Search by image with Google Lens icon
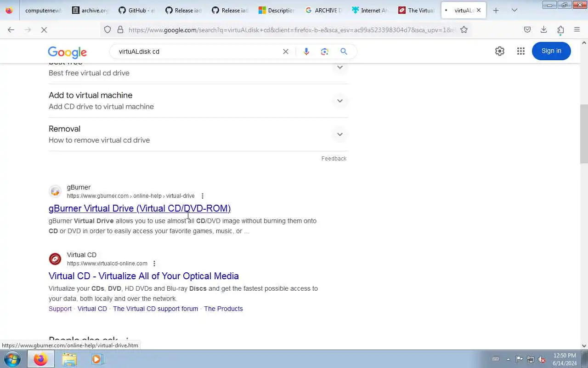 [325, 52]
